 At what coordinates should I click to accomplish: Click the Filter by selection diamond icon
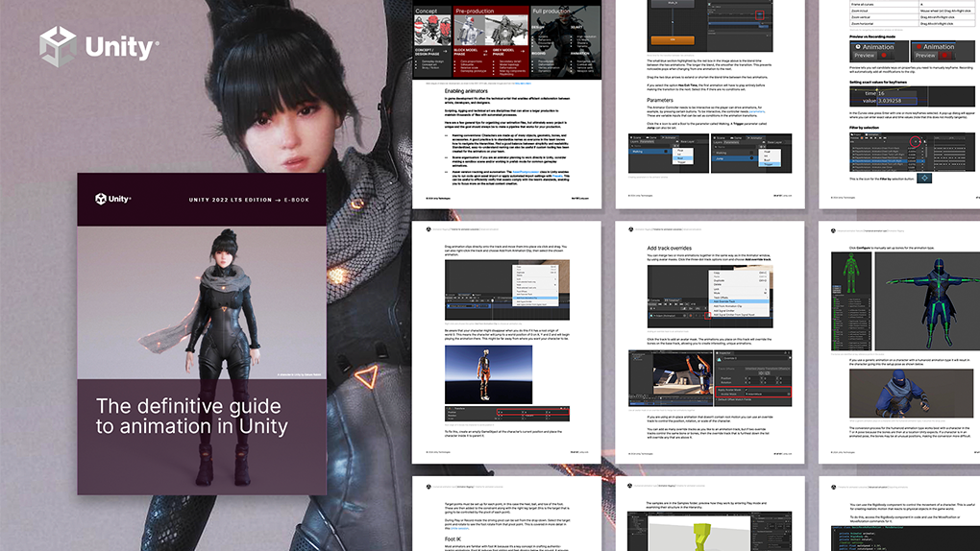point(924,178)
